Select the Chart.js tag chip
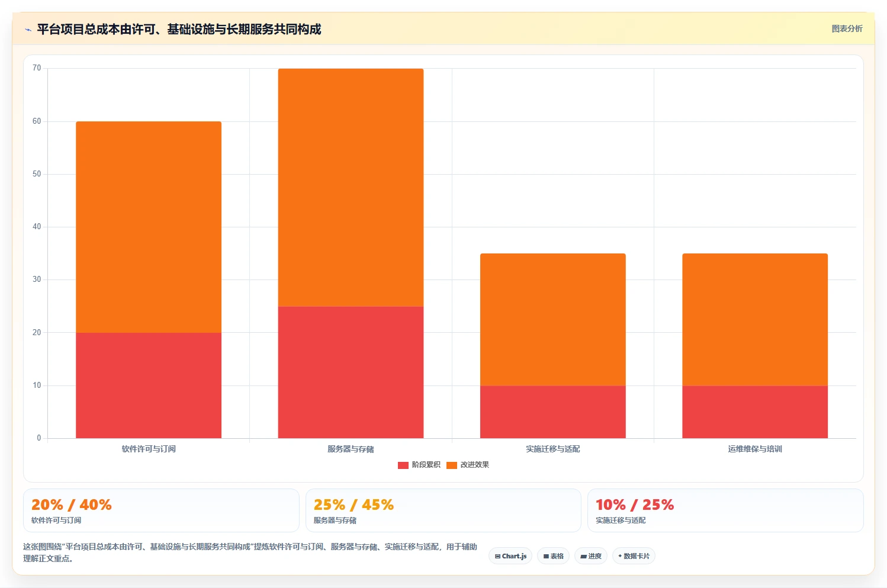This screenshot has width=887, height=588. pos(510,556)
